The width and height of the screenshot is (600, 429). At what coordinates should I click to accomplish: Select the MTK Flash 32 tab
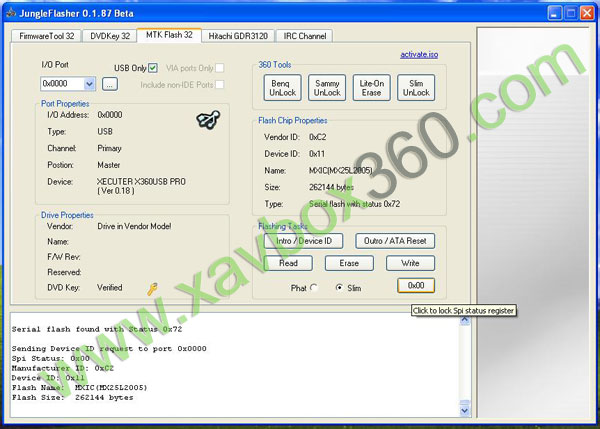[169, 35]
